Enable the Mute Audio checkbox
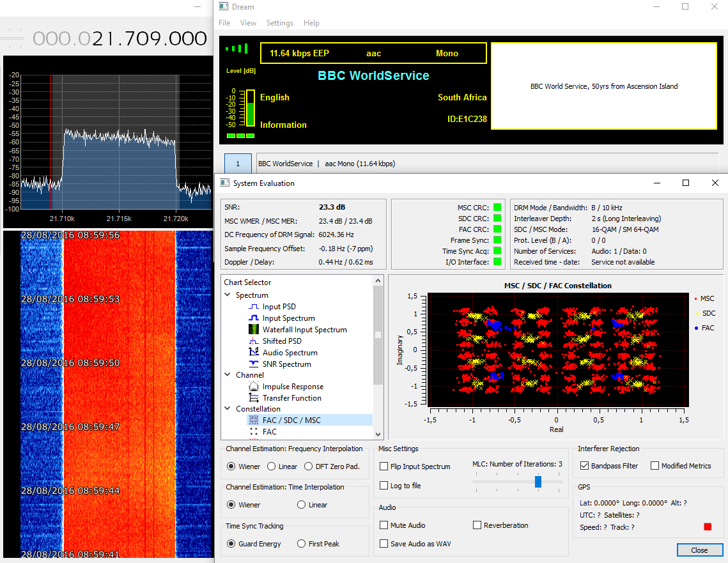 (x=384, y=525)
